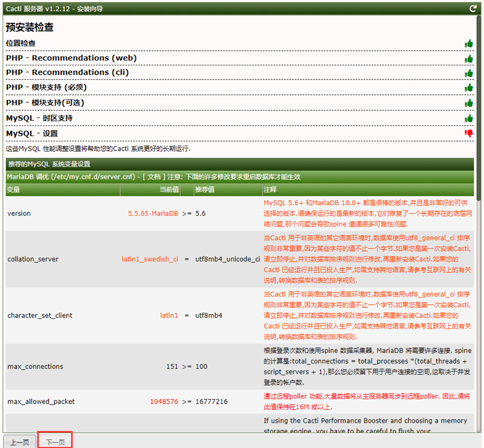Collapse the MySQL - 设置 section
This screenshot has height=448, width=484.
pyautogui.click(x=32, y=133)
